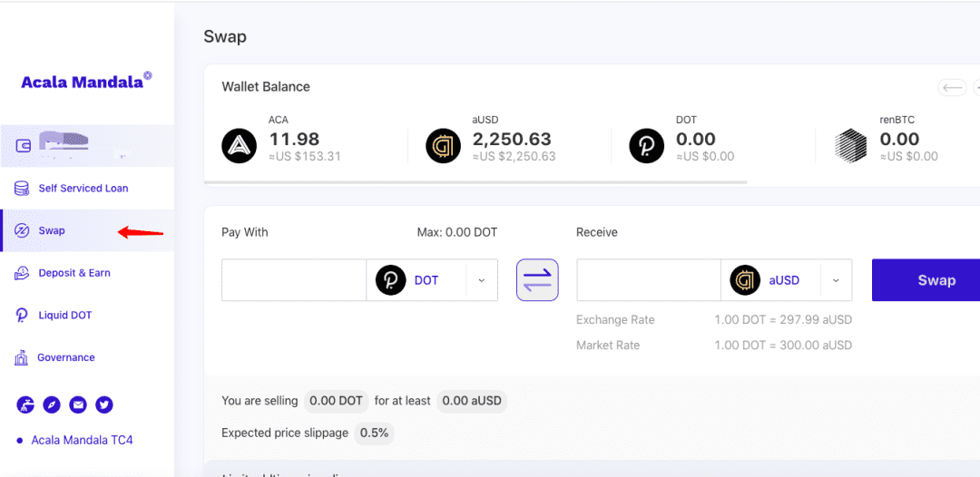
Task: Click the ACA token logo
Action: point(240,145)
